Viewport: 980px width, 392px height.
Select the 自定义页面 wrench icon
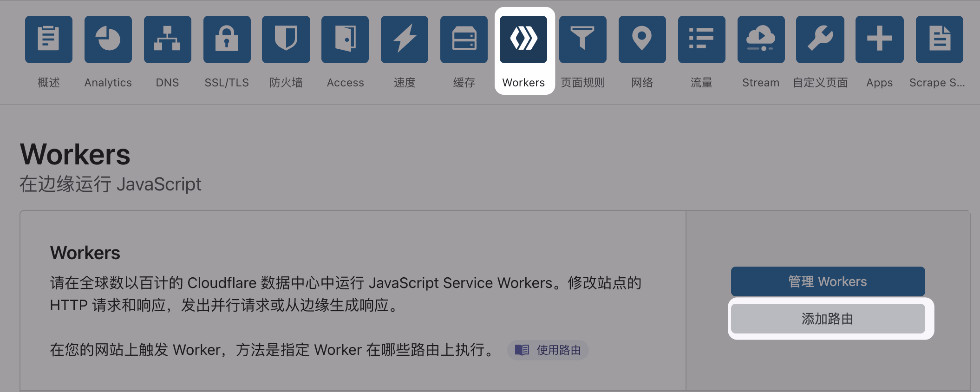tap(820, 39)
